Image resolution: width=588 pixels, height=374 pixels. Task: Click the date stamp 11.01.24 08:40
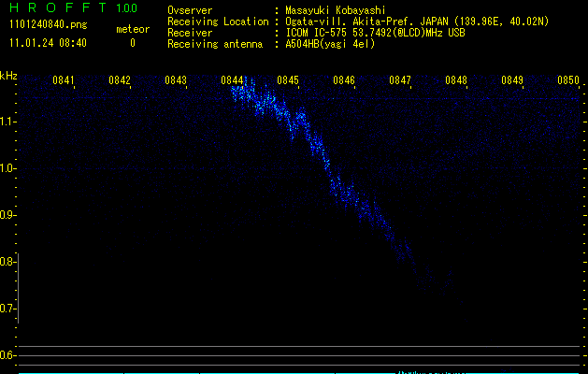[48, 43]
